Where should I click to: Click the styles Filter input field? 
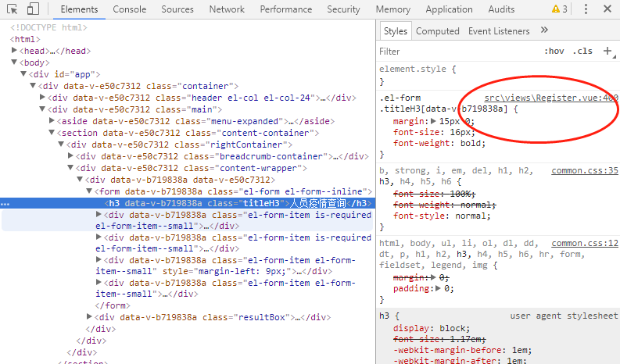(x=459, y=52)
